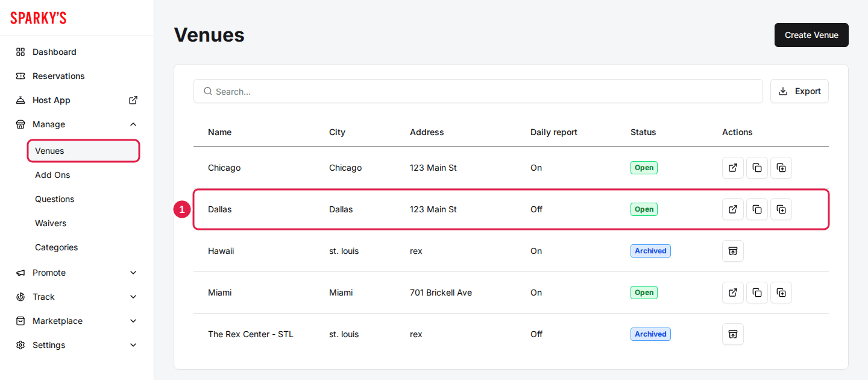The height and width of the screenshot is (380, 868).
Task: Click the Host App bell icon
Action: pos(20,100)
